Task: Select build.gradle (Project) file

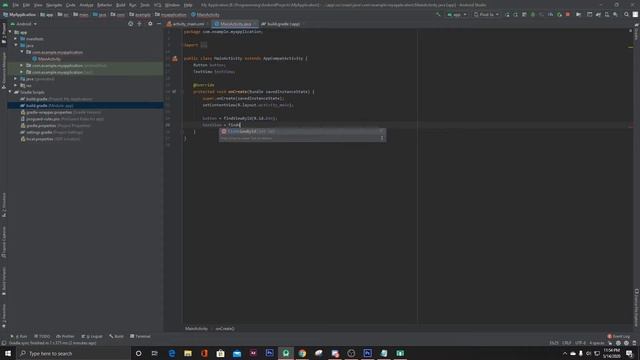Action: (x=56, y=99)
